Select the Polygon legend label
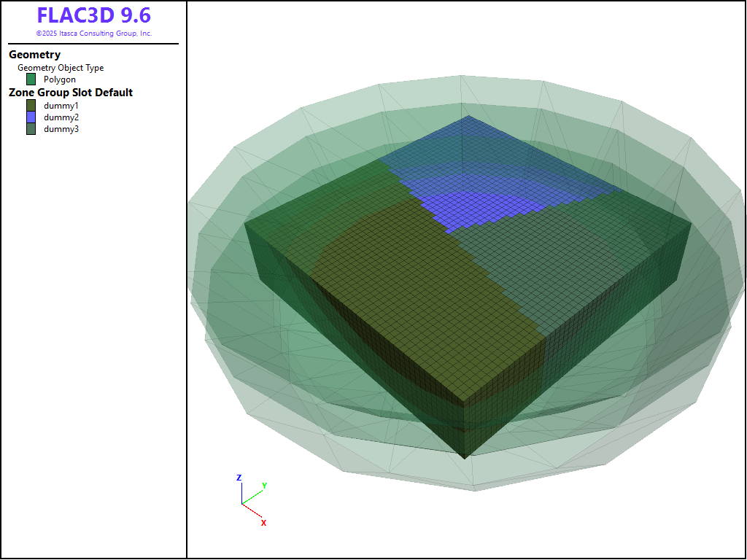The width and height of the screenshot is (747, 560). pos(59,79)
